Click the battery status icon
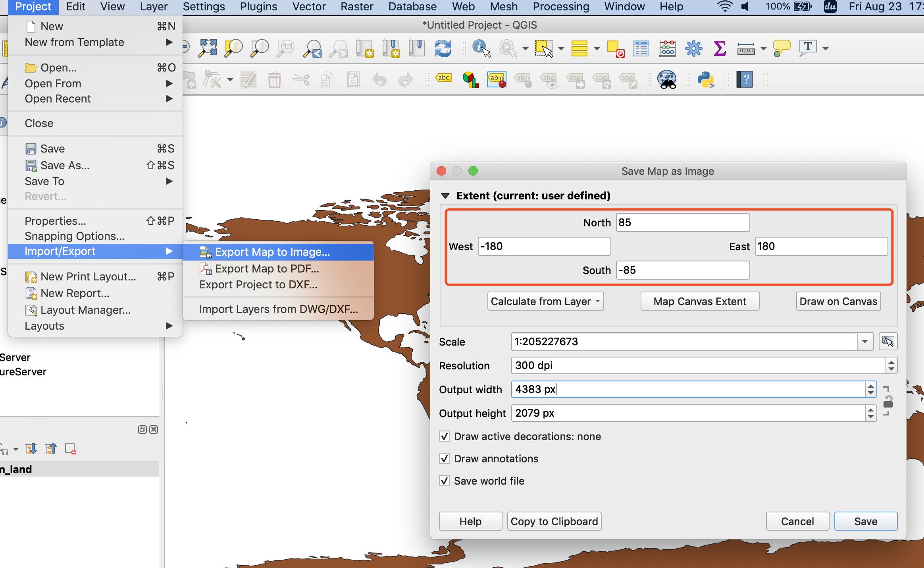The height and width of the screenshot is (568, 924). pos(803,7)
